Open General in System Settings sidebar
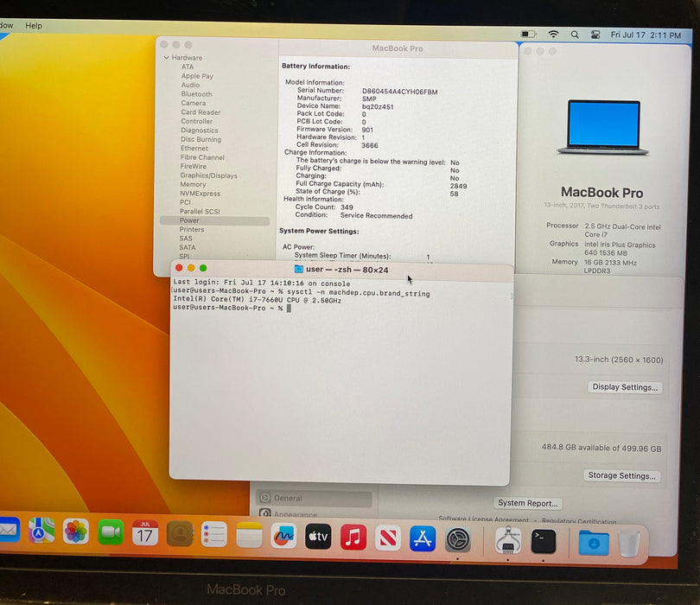The width and height of the screenshot is (700, 605). (314, 498)
